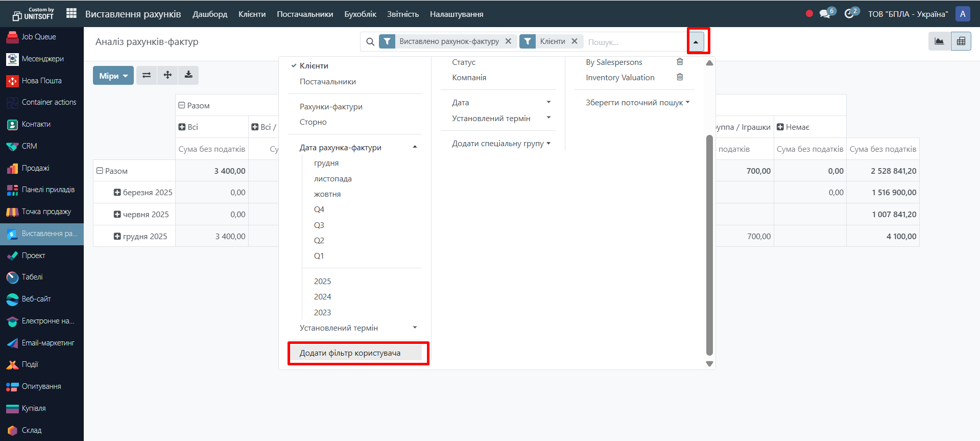Download the pivot table as spreadsheet
Screen dimensions: 980x441
pos(188,75)
